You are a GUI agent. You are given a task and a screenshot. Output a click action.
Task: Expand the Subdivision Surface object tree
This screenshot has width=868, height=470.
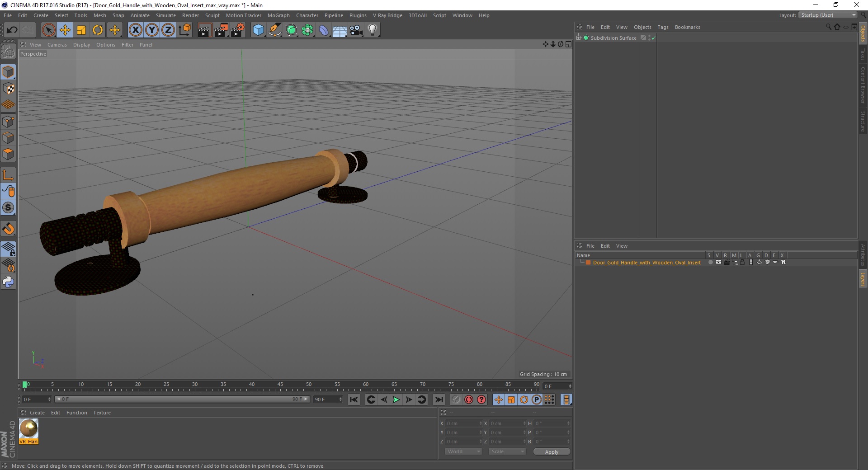coord(579,38)
